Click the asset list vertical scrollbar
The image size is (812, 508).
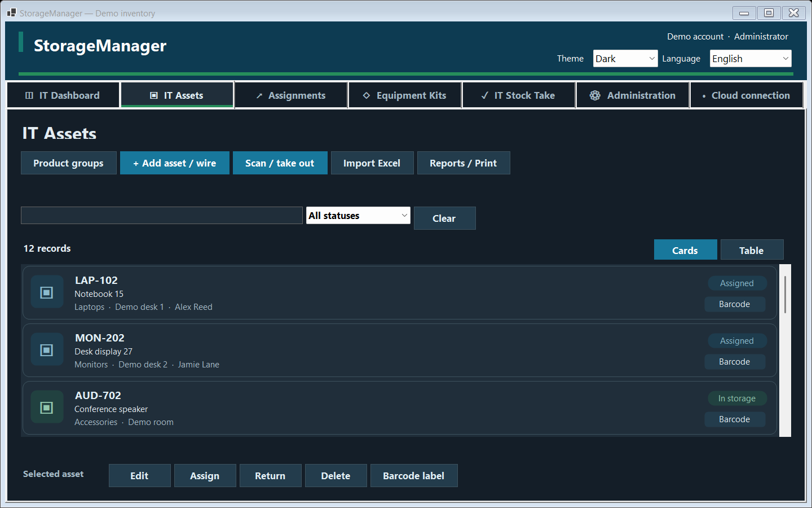click(x=785, y=351)
